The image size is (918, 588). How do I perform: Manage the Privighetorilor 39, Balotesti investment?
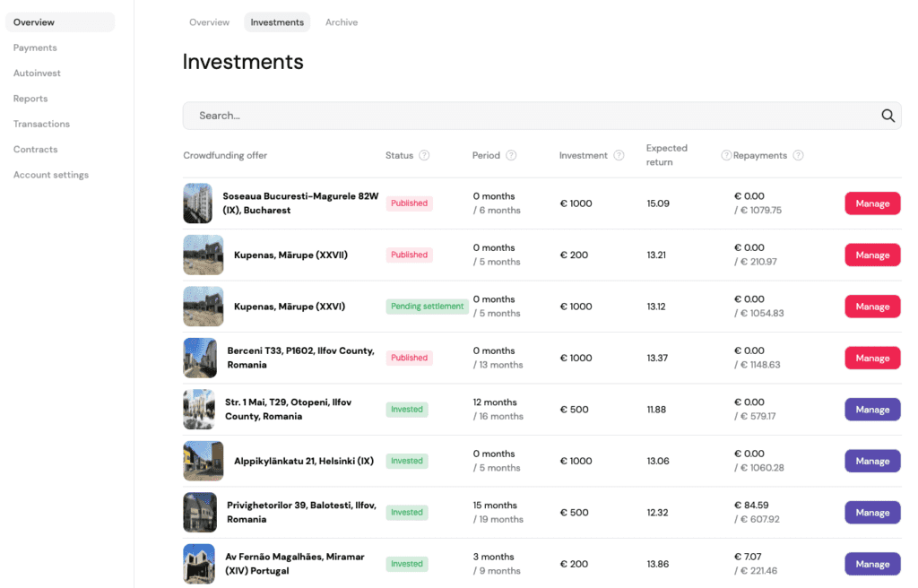[x=872, y=513]
